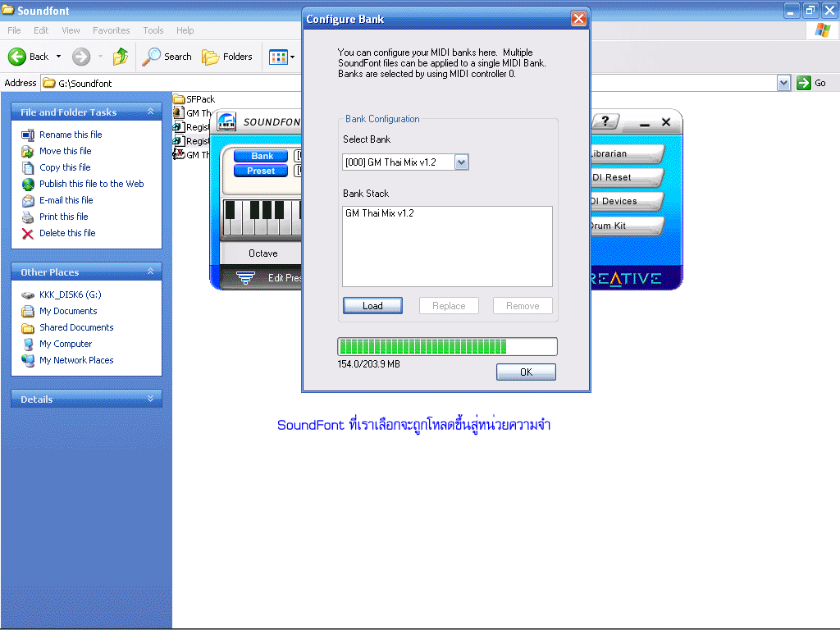Click Print this file printer icon
840x630 pixels.
click(28, 217)
